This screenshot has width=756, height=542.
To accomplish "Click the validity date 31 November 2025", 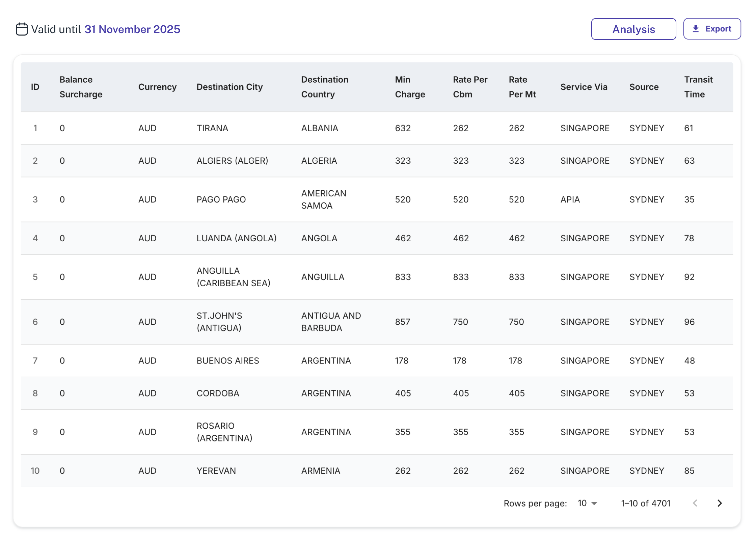I will tap(132, 29).
